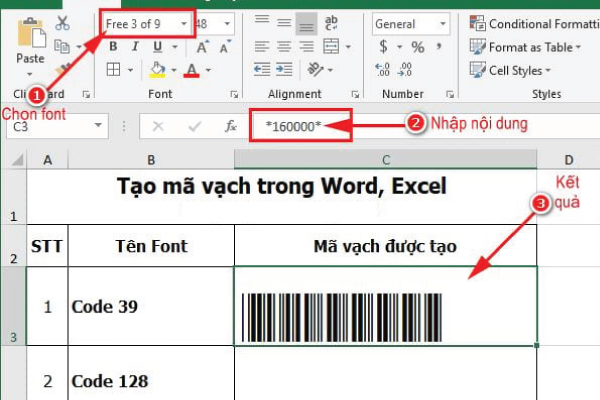Click Merge & Center icon
The width and height of the screenshot is (600, 400).
pyautogui.click(x=331, y=47)
